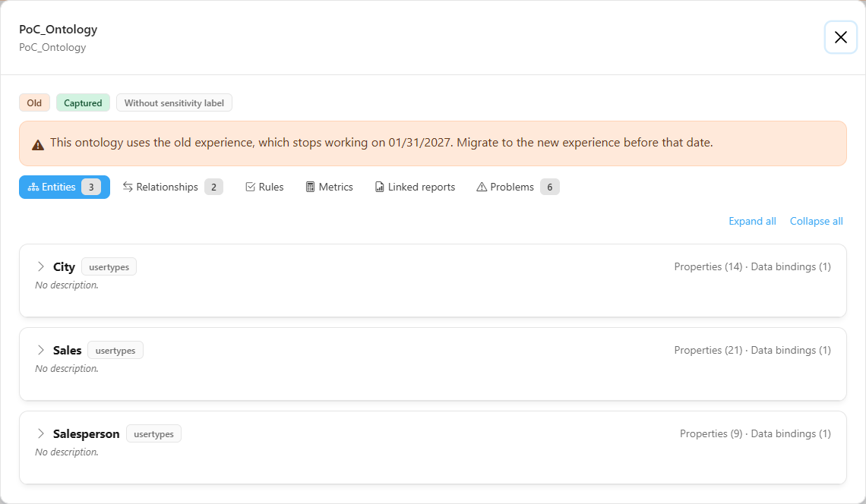Click the PoC_Ontology bold title
This screenshot has height=504, width=866.
coord(58,30)
